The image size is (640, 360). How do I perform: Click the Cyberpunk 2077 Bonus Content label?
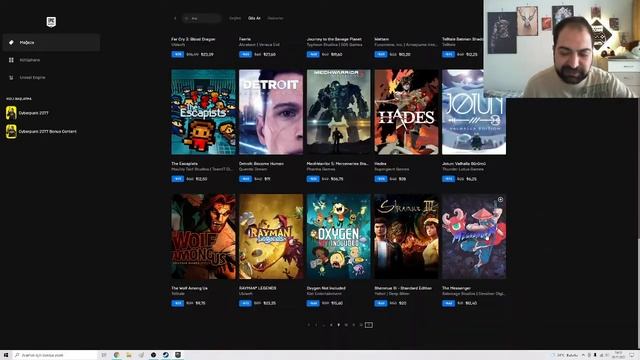click(x=47, y=132)
